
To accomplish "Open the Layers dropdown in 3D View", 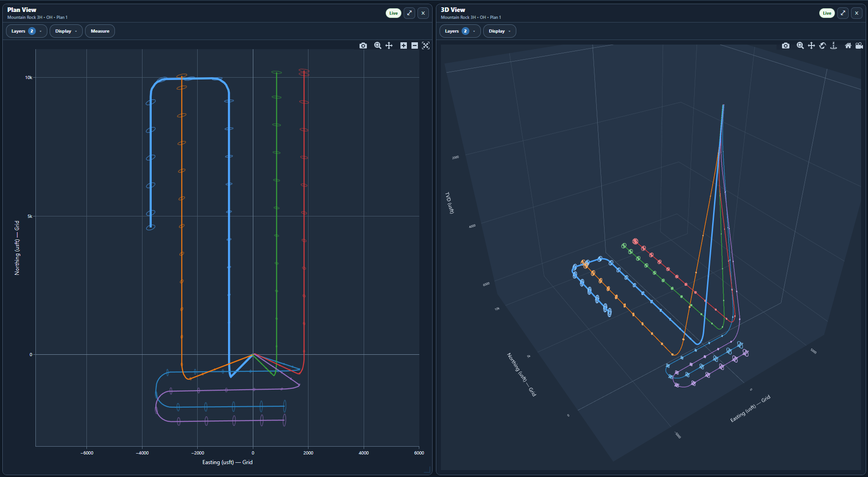I will (x=460, y=31).
